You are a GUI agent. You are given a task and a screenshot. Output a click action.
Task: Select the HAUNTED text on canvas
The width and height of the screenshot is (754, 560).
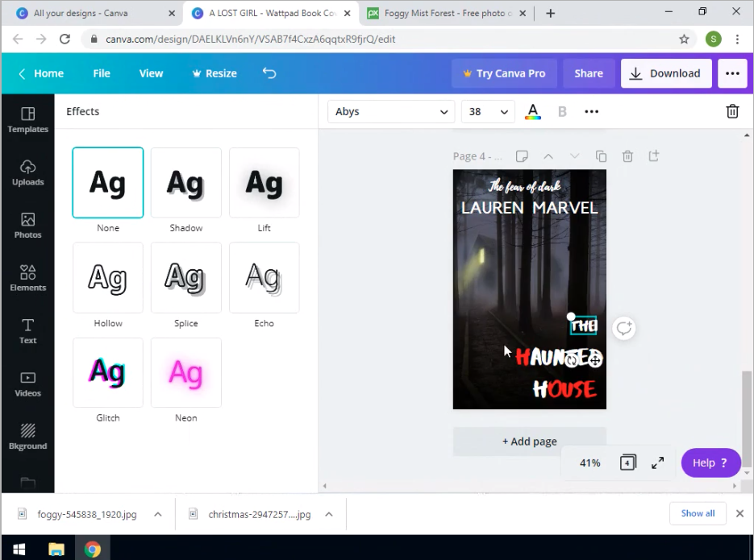point(558,357)
